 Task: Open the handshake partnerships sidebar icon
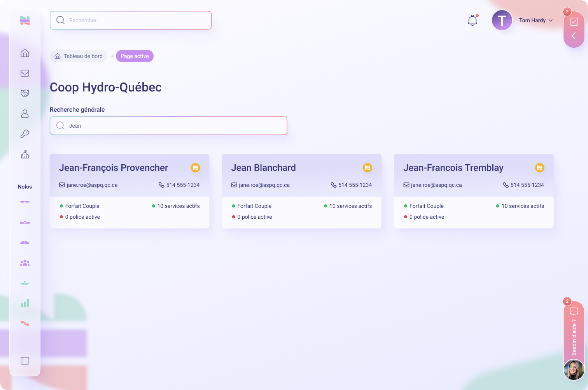click(25, 93)
